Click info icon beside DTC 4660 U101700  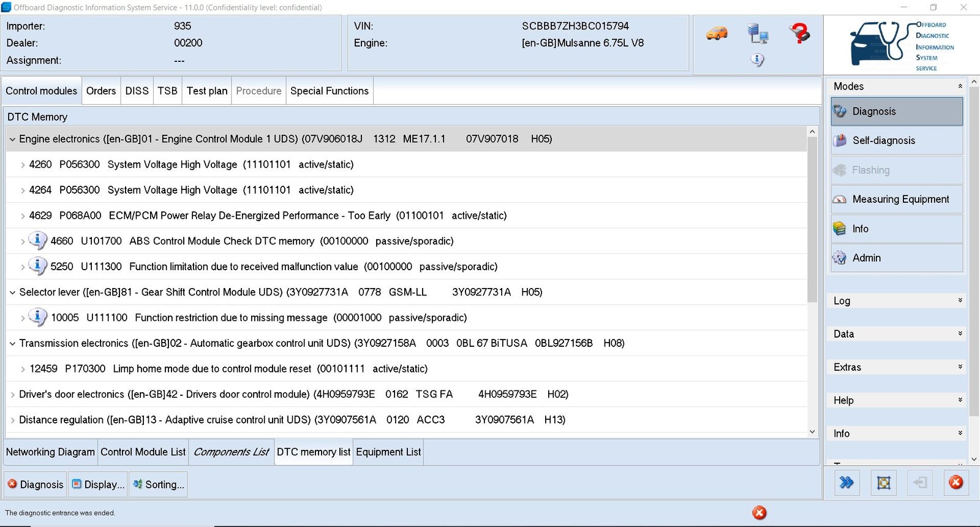38,240
